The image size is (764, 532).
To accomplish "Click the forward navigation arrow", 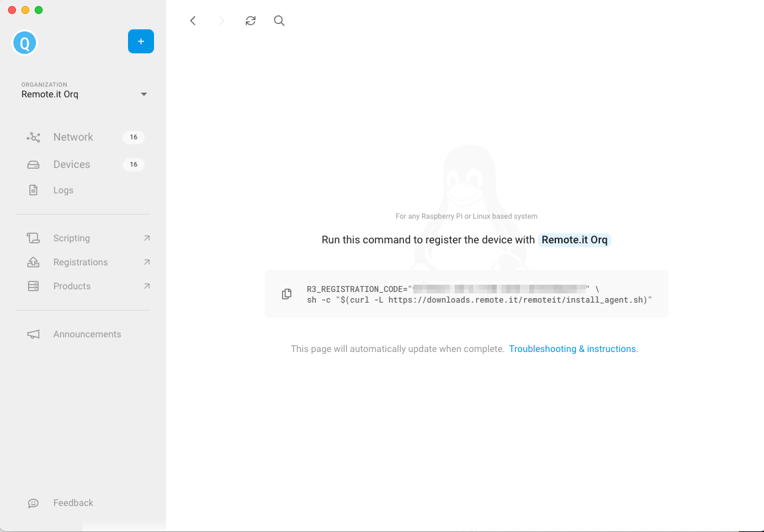I will [222, 21].
